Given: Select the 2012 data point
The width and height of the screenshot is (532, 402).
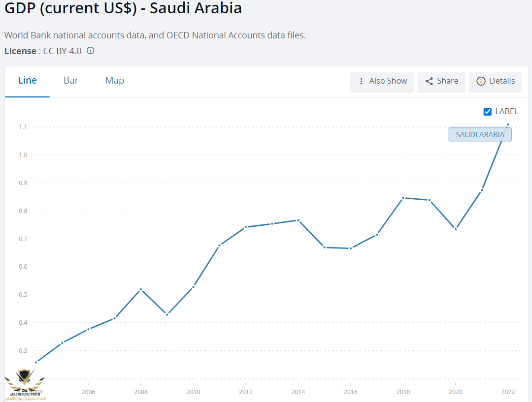Looking at the screenshot, I should tap(246, 227).
